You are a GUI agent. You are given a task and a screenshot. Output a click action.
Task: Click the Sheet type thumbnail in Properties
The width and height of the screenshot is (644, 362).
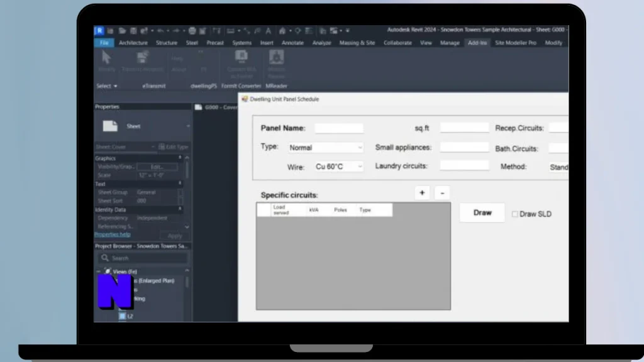pos(110,126)
